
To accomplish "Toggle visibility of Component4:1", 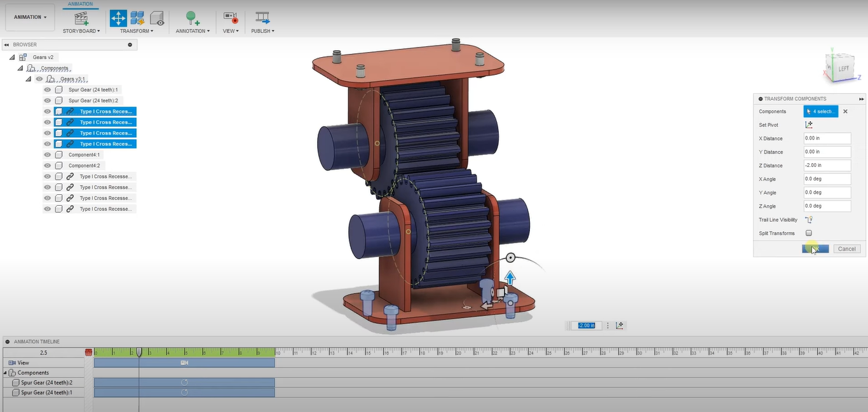I will tap(47, 155).
